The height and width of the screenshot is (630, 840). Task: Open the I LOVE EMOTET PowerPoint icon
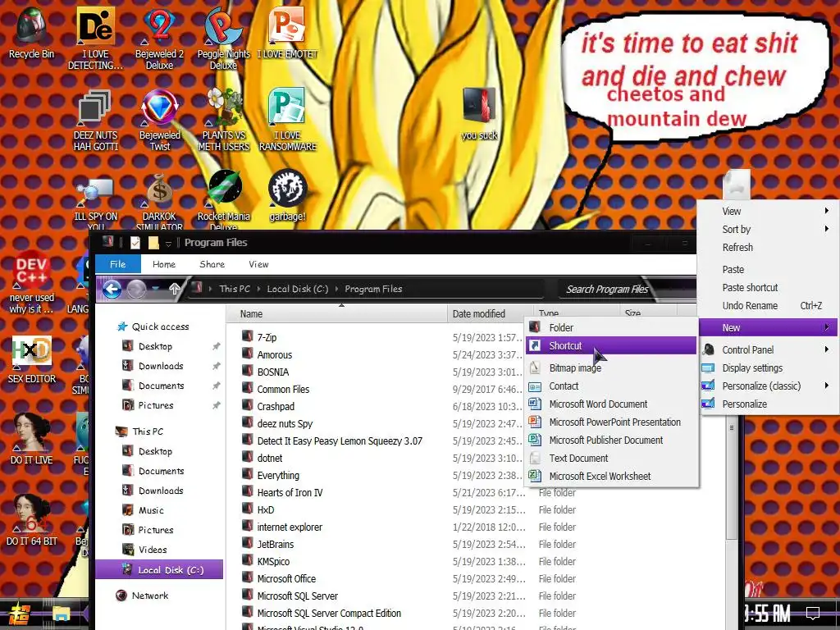(x=288, y=32)
